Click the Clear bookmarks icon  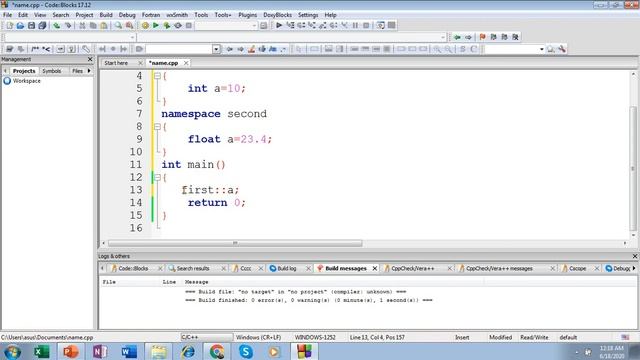click(515, 37)
